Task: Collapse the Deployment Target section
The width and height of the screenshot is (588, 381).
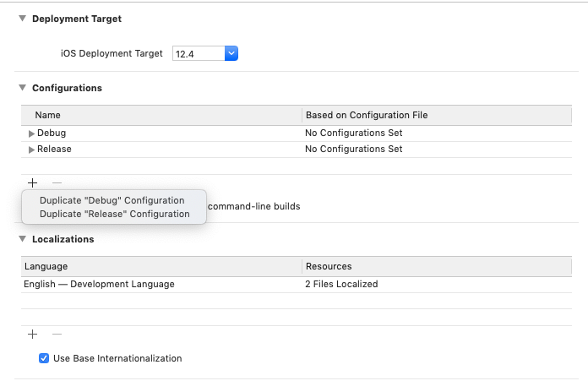Action: point(22,19)
